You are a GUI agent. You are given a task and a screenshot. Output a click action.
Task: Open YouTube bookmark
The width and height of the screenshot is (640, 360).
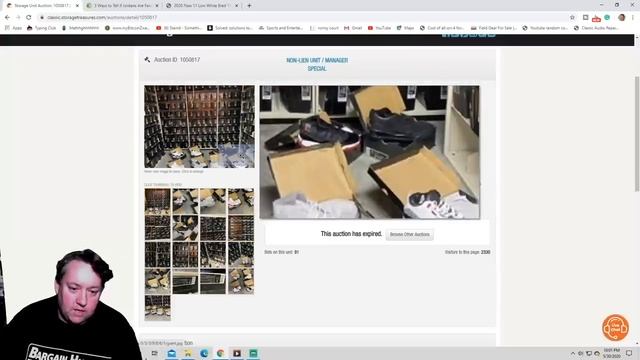coord(379,28)
